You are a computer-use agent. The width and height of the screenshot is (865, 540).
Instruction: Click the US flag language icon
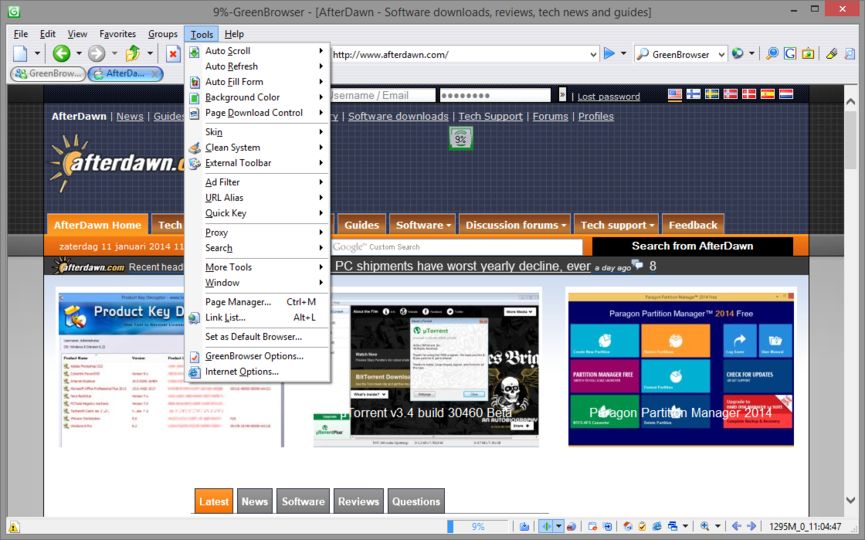pyautogui.click(x=675, y=94)
